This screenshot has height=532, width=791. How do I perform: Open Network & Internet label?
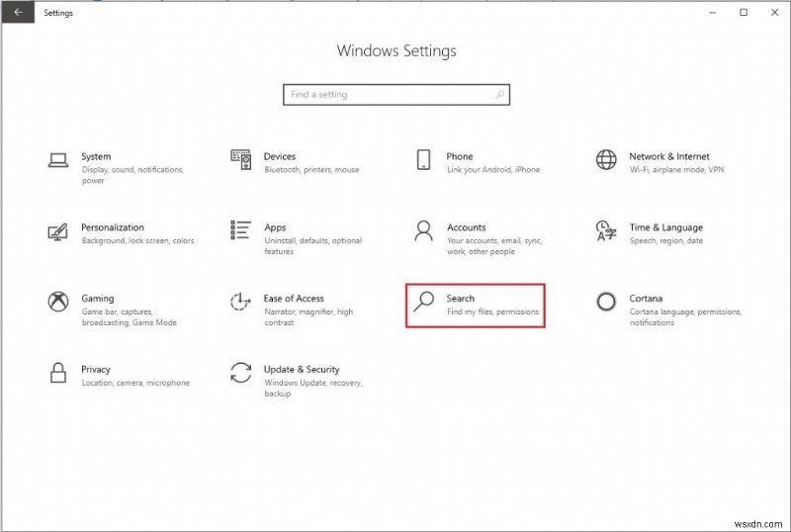[x=669, y=156]
